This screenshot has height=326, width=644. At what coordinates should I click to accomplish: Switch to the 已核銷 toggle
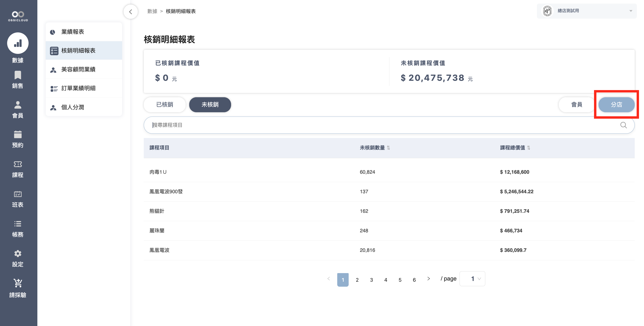(164, 105)
